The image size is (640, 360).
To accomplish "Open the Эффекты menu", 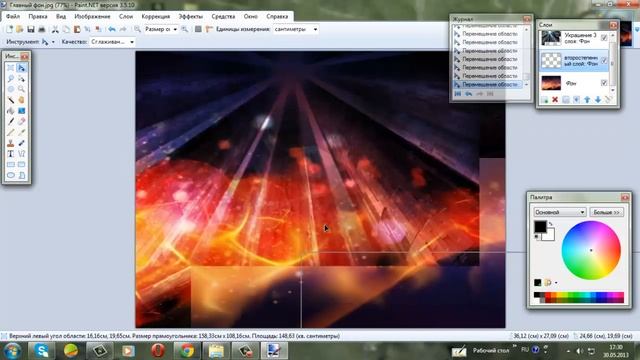I will click(x=191, y=17).
